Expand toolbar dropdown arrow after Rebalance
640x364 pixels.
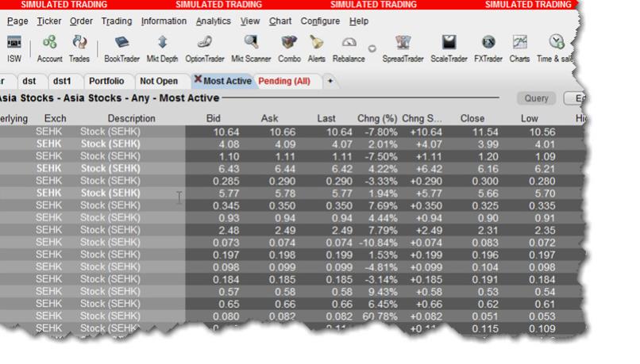coord(372,48)
